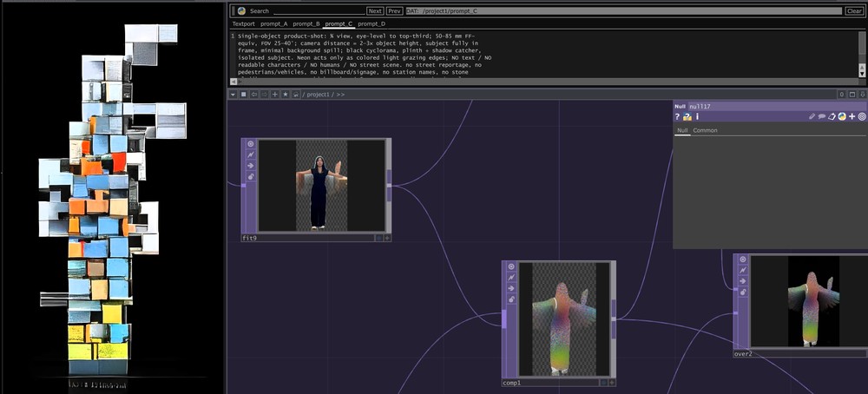This screenshot has width=868, height=394.
Task: Click the Python language icon in parameter header
Action: coord(842,117)
